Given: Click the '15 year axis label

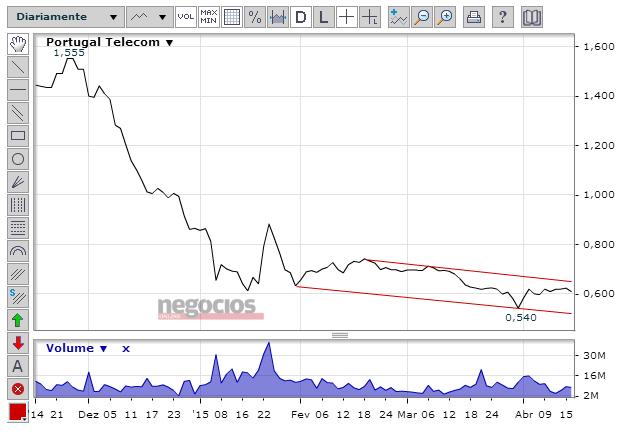Looking at the screenshot, I should click(x=200, y=414).
